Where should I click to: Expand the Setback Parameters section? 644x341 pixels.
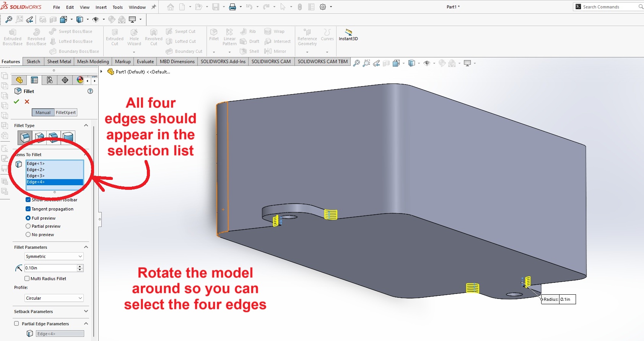[x=86, y=312]
